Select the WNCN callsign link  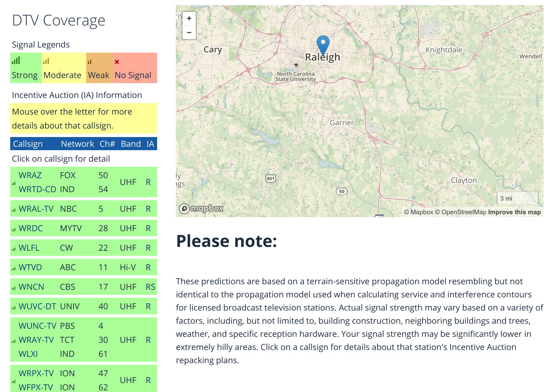(31, 287)
